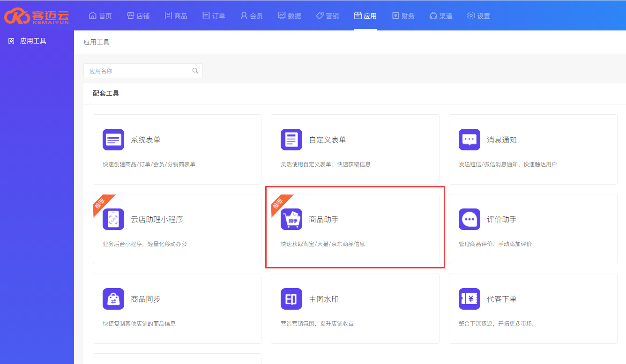Open the 营销 menu item

(x=327, y=16)
